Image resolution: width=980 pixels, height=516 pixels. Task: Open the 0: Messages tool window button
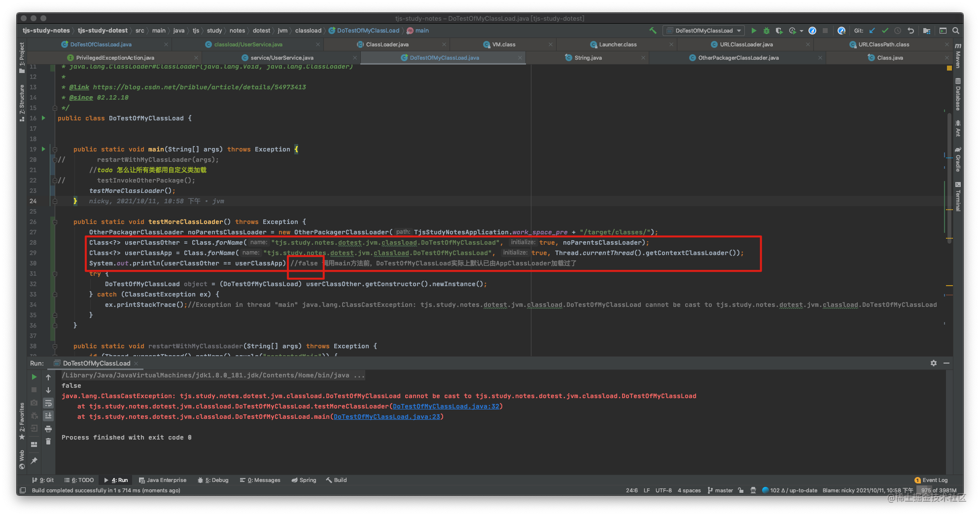pos(260,480)
